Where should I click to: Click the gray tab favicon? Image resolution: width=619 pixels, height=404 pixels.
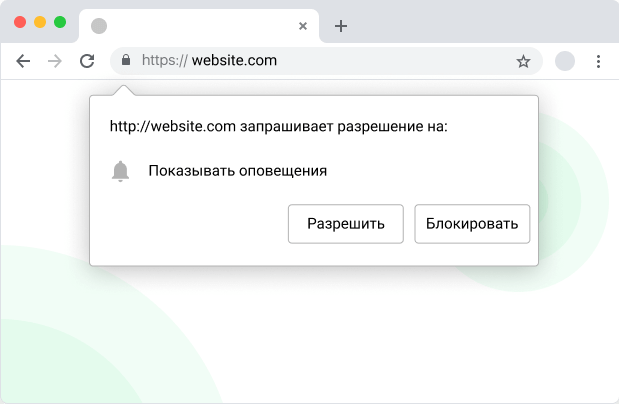coord(99,26)
